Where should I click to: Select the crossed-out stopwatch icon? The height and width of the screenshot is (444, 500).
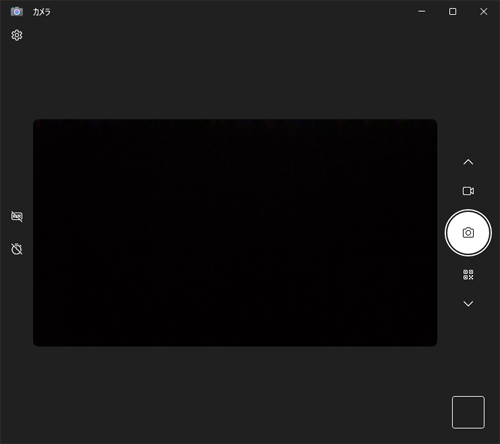[x=17, y=249]
